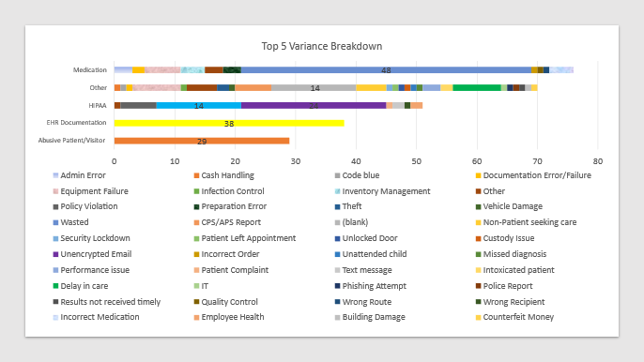Select the Intoxicated patient legend item
This screenshot has height=362, width=644.
[515, 270]
